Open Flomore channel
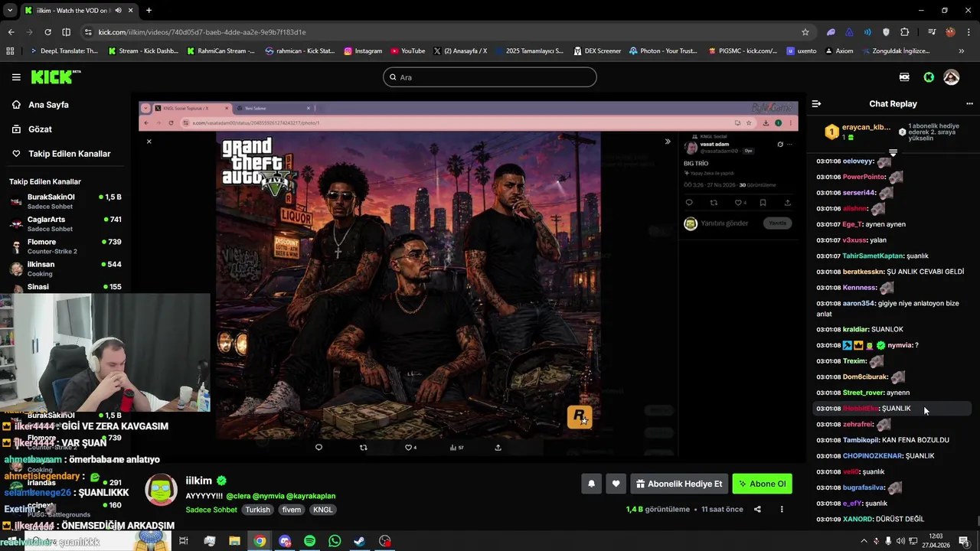 (66, 246)
